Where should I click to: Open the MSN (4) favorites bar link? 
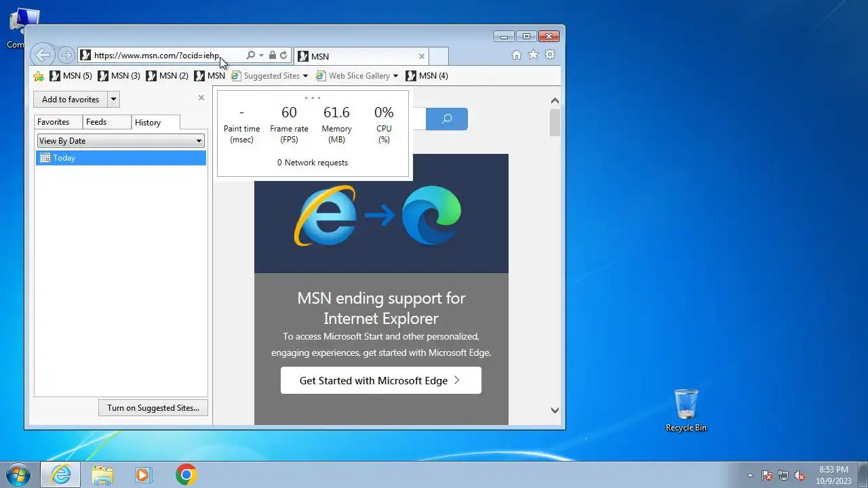click(427, 76)
